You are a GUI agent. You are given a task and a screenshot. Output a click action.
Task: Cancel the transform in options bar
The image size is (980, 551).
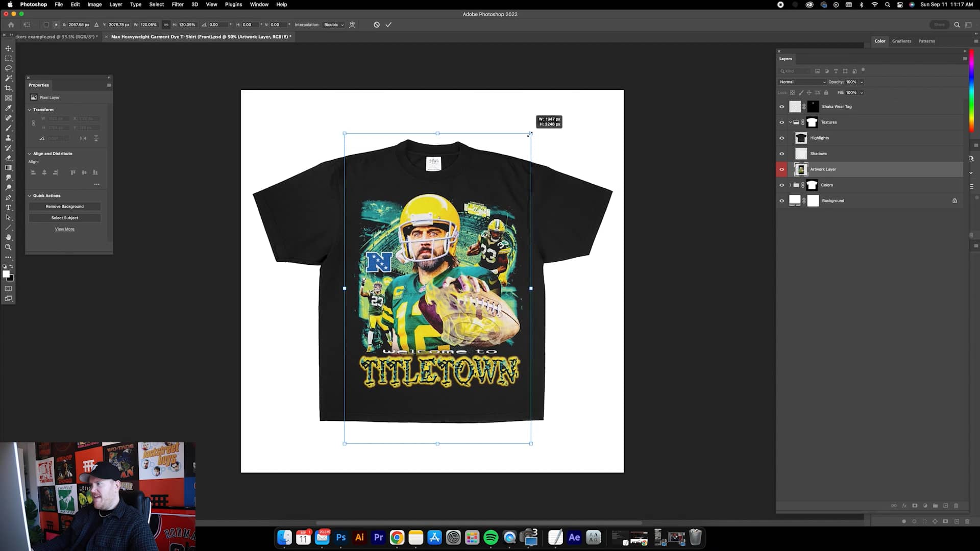[377, 24]
